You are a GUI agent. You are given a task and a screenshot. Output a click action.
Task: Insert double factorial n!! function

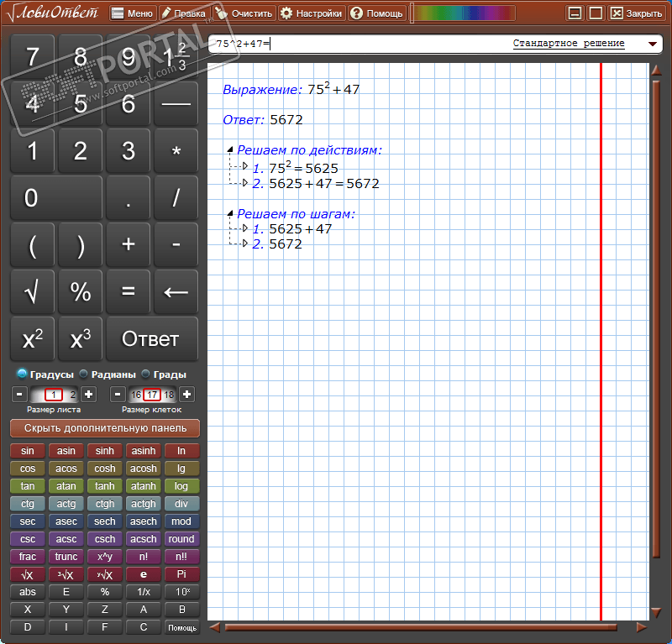pyautogui.click(x=181, y=557)
